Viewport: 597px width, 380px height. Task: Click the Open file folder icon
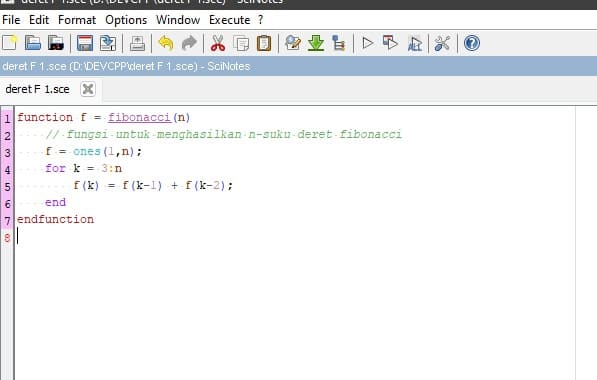coord(33,43)
